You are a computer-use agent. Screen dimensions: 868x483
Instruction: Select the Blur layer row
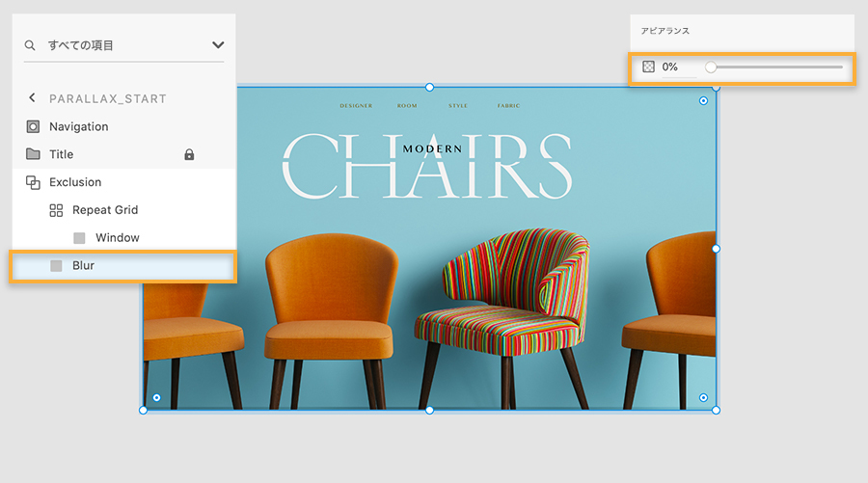pyautogui.click(x=122, y=266)
